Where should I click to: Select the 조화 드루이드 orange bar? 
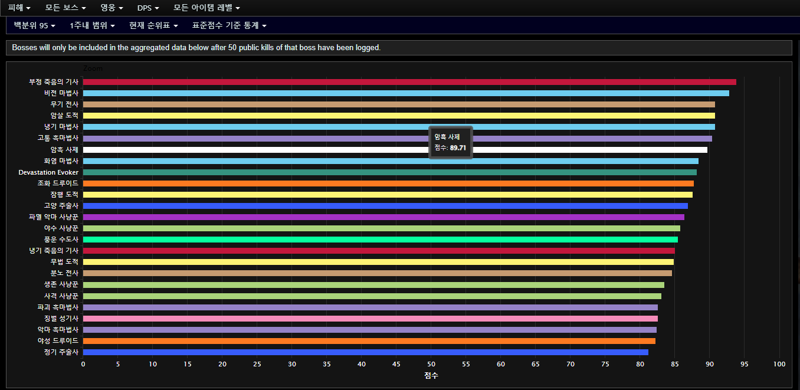point(388,183)
